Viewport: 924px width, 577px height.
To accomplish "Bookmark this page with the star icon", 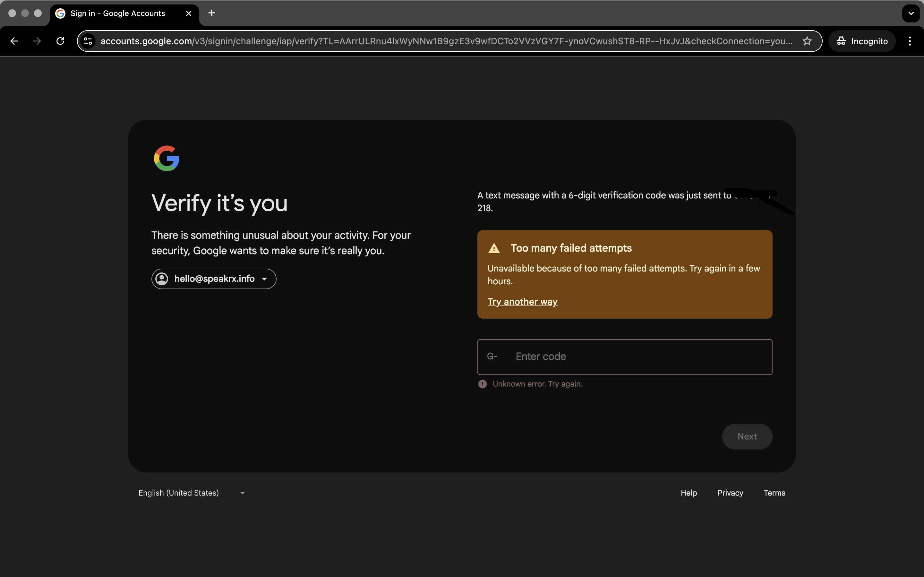I will [x=807, y=41].
